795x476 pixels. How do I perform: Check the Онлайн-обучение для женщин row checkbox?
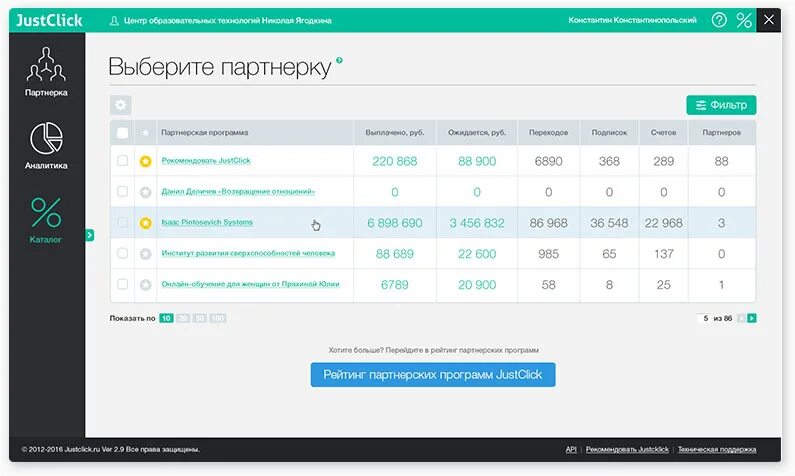(122, 284)
